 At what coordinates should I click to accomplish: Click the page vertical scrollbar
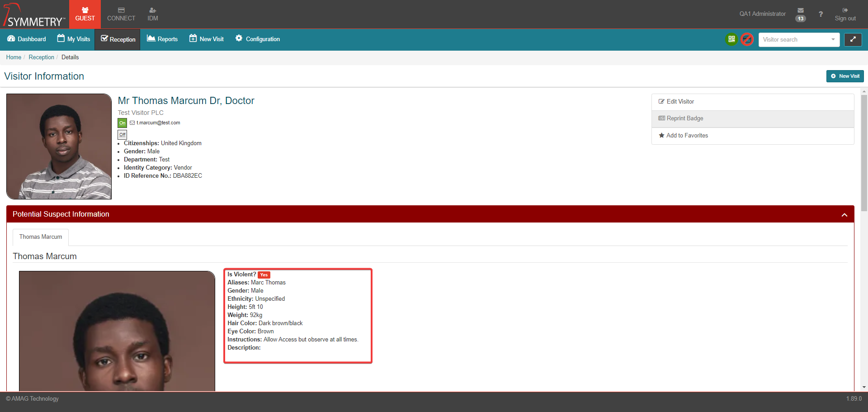coord(864,154)
